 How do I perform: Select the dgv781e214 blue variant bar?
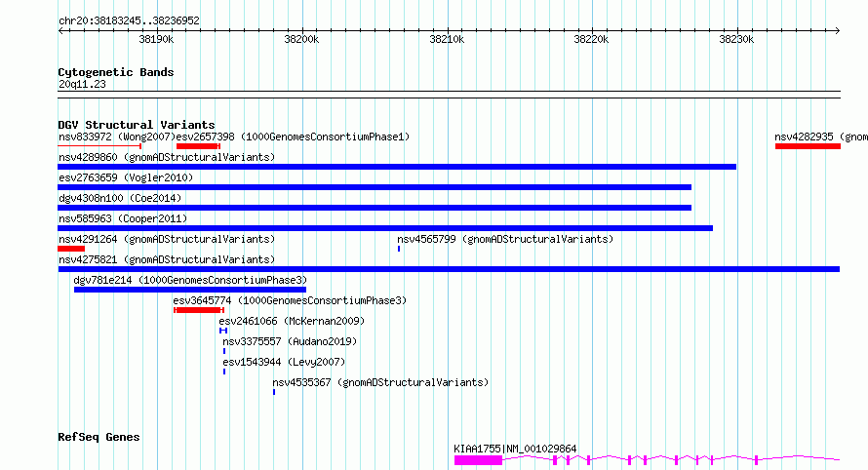[190, 290]
